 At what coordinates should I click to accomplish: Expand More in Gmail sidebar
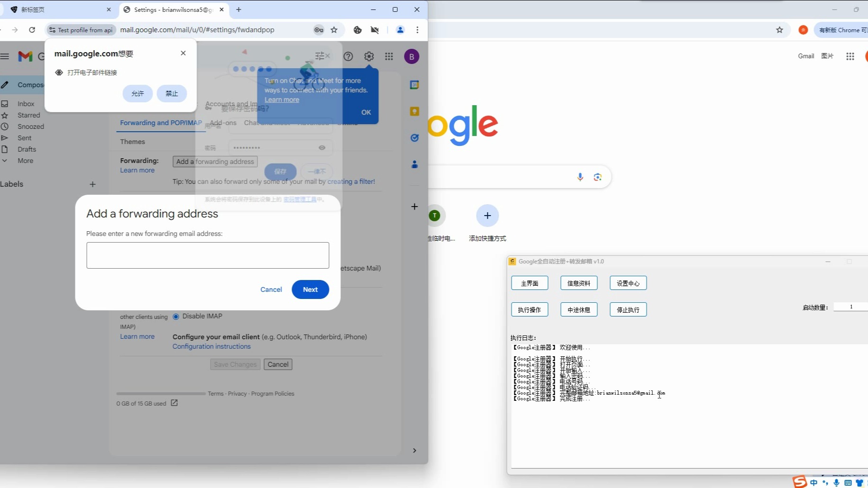coord(25,161)
